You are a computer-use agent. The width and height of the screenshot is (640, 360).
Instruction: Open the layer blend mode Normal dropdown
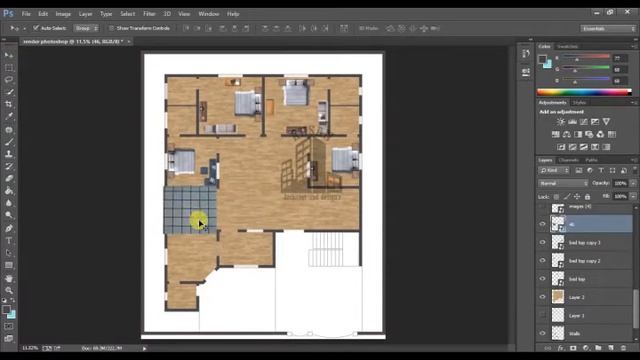563,183
